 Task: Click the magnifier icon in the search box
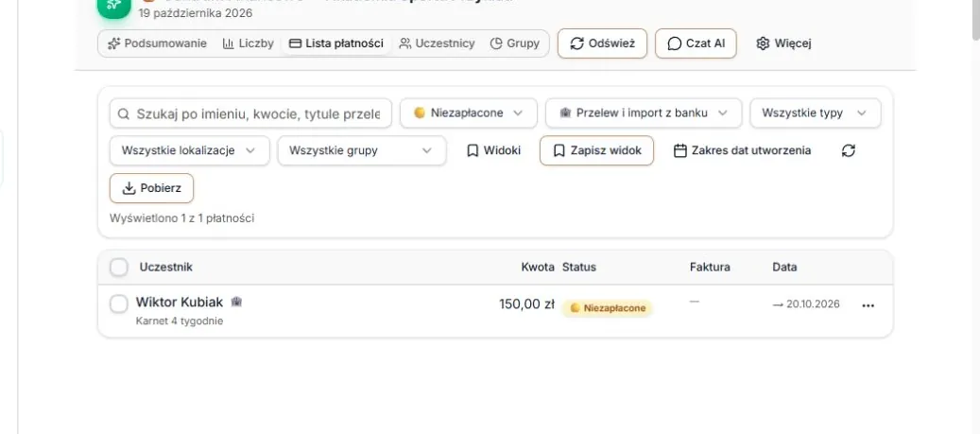(x=124, y=113)
